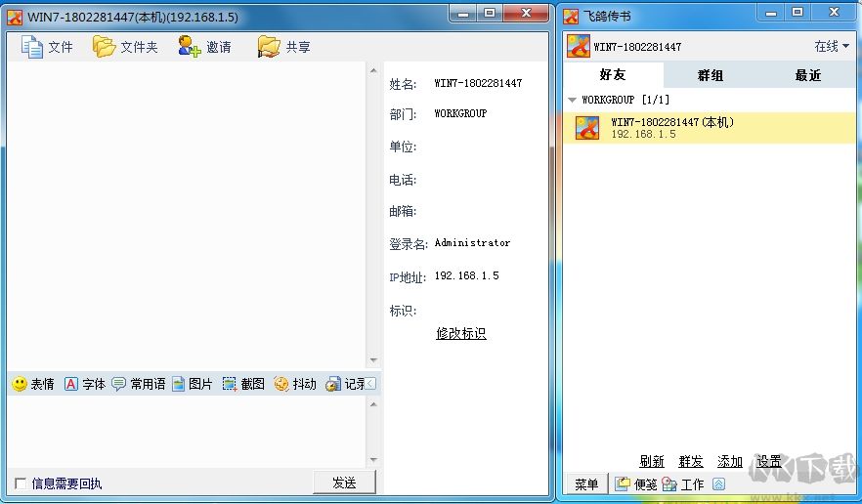Maximize the chat window WIN7-1802281447
The width and height of the screenshot is (862, 504).
pyautogui.click(x=490, y=13)
